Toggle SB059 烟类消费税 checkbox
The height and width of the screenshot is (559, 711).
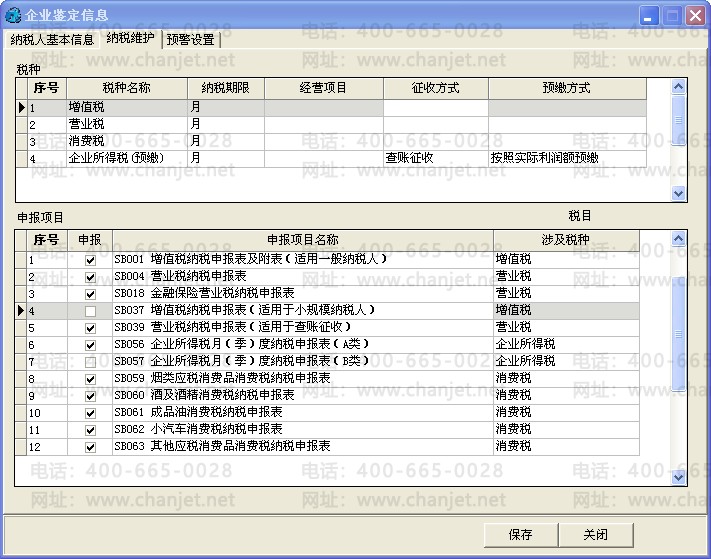click(x=90, y=379)
